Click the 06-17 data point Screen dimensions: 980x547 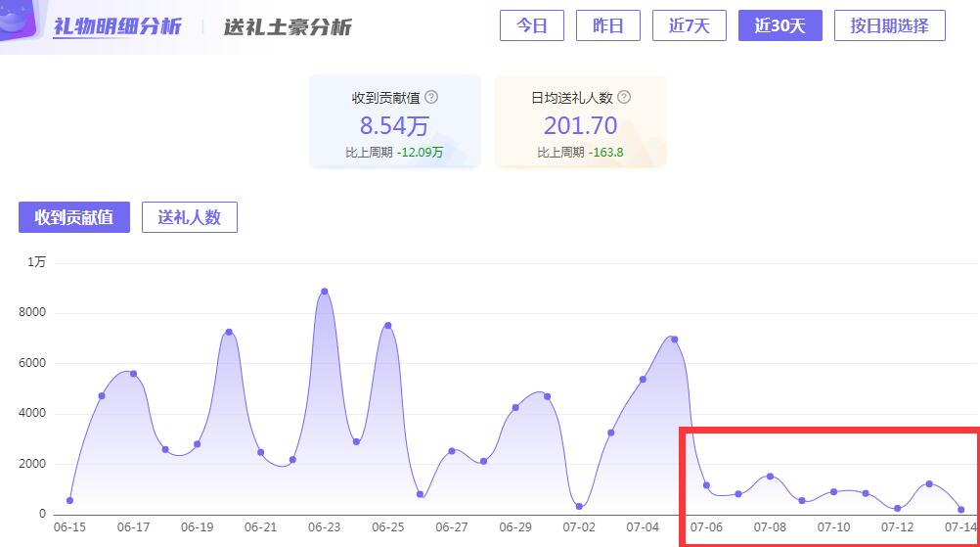[133, 374]
